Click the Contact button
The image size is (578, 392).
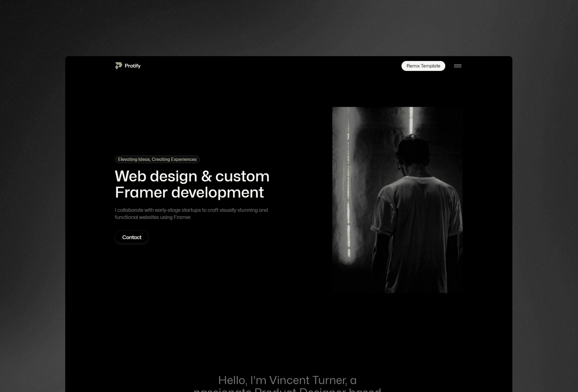pos(132,237)
